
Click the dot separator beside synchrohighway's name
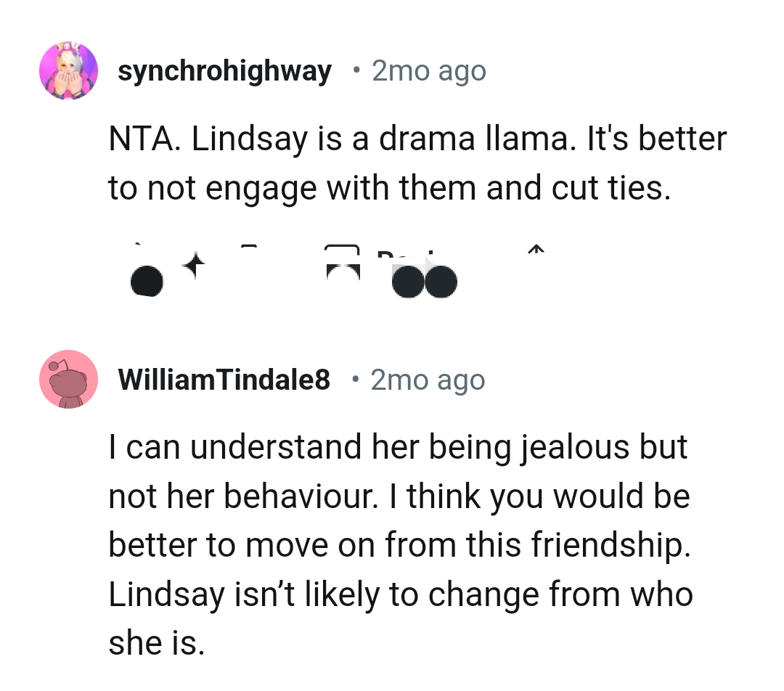[355, 70]
